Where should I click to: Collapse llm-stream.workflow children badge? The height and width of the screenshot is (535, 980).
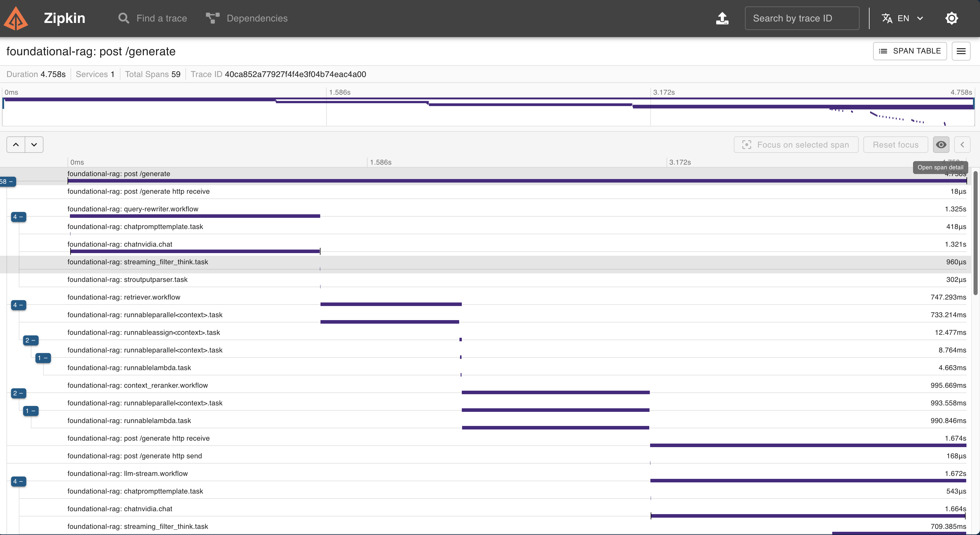click(18, 481)
